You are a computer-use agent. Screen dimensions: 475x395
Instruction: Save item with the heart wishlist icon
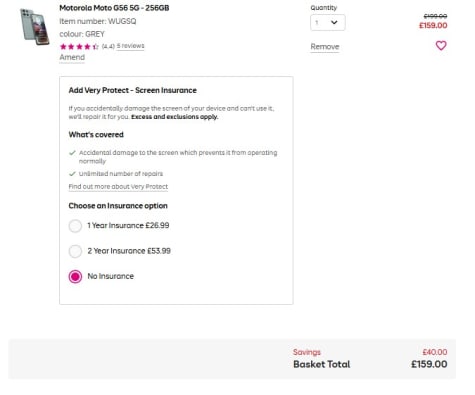pos(441,46)
